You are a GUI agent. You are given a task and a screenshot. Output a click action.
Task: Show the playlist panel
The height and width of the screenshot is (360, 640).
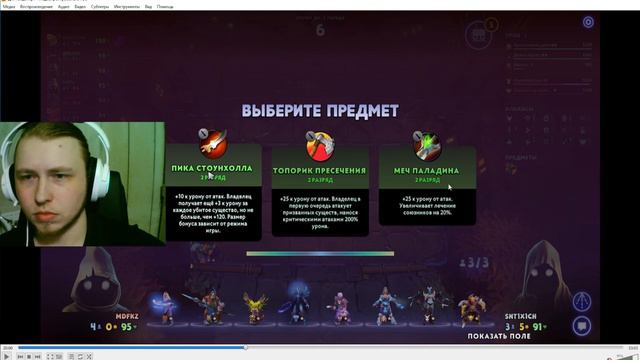tap(71, 356)
